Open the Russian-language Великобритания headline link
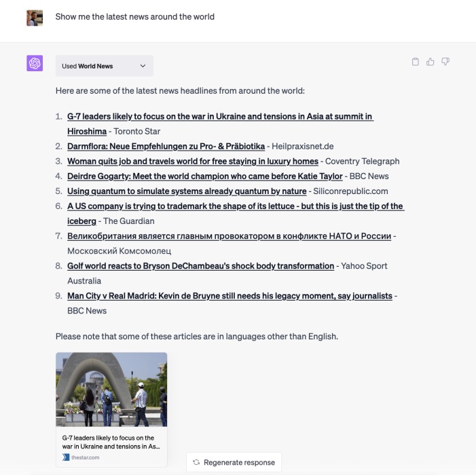This screenshot has width=476, height=475. tap(230, 236)
